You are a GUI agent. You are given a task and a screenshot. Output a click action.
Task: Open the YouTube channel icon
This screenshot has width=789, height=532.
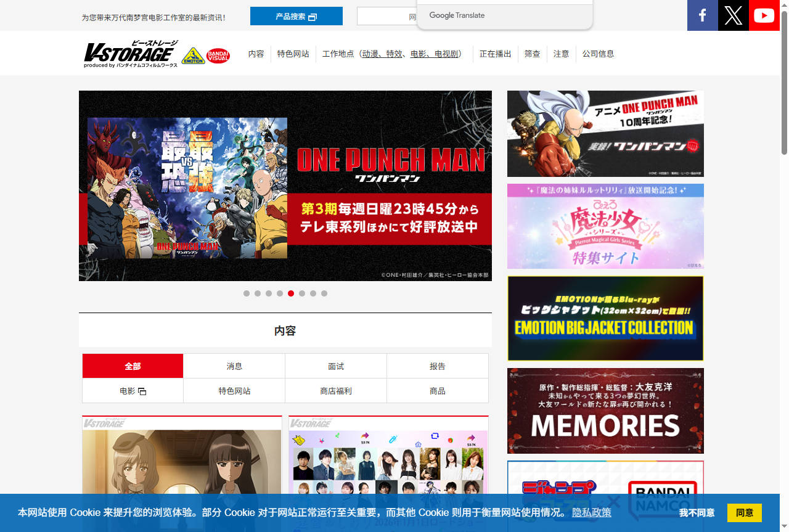point(764,15)
